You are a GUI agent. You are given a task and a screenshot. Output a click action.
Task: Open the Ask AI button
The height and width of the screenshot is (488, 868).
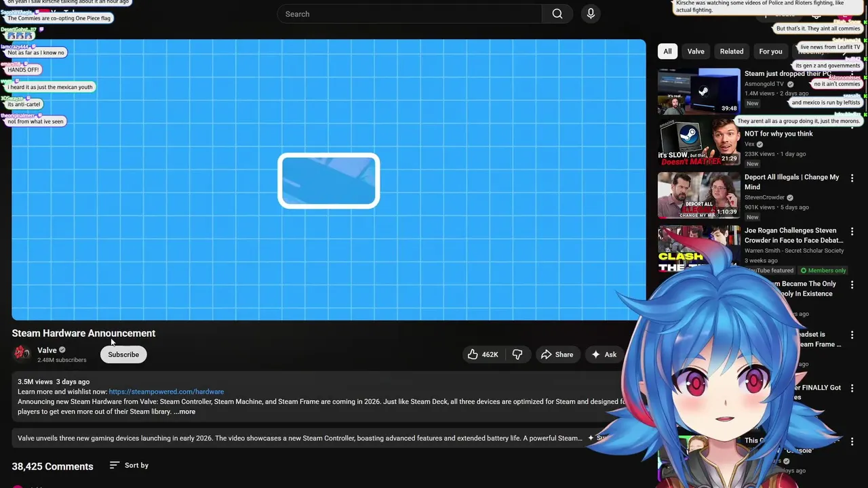point(604,354)
